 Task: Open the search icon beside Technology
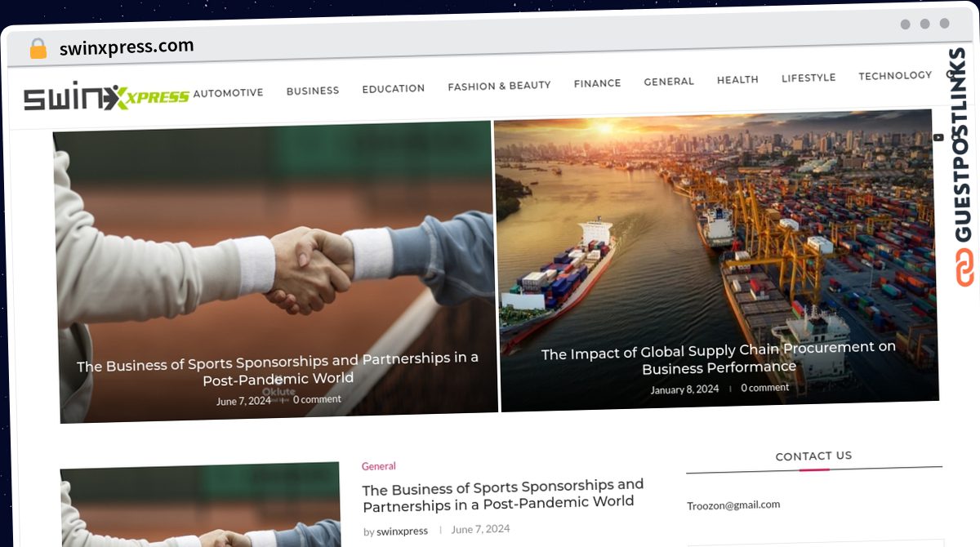(950, 74)
